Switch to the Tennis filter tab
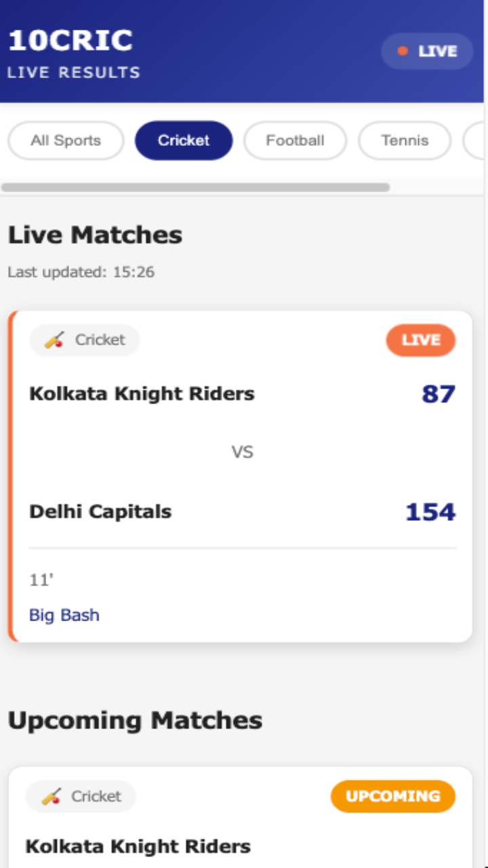The image size is (488, 868). tap(405, 140)
